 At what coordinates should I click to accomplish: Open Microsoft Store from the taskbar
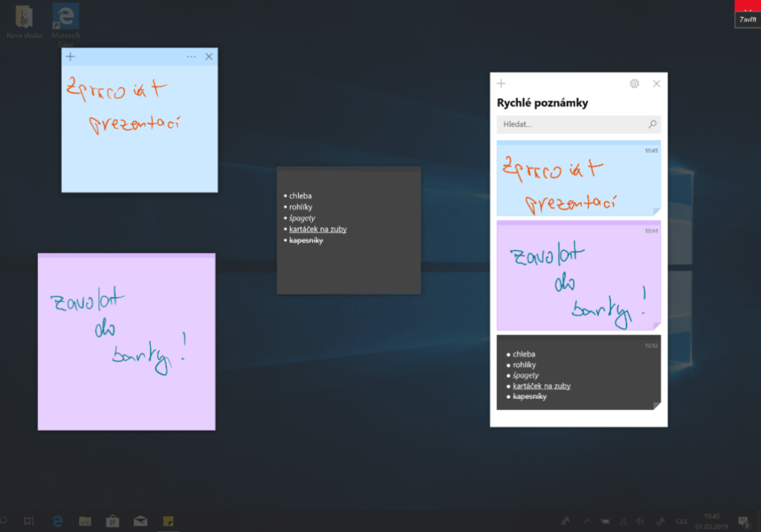pos(112,521)
